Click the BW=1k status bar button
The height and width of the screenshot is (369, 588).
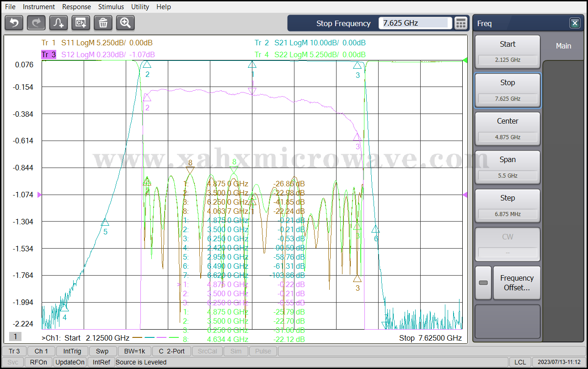coord(134,351)
